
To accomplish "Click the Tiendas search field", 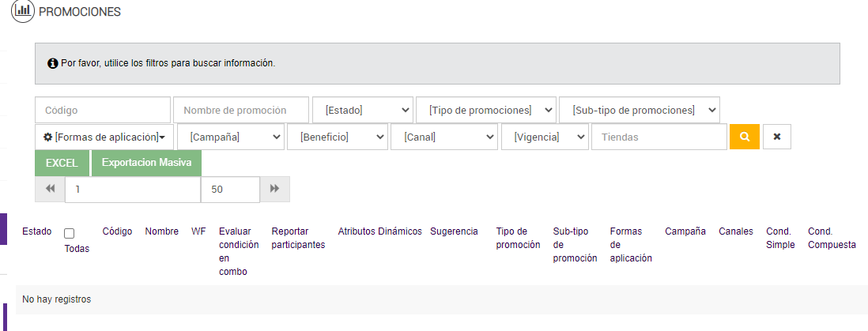I will click(659, 137).
